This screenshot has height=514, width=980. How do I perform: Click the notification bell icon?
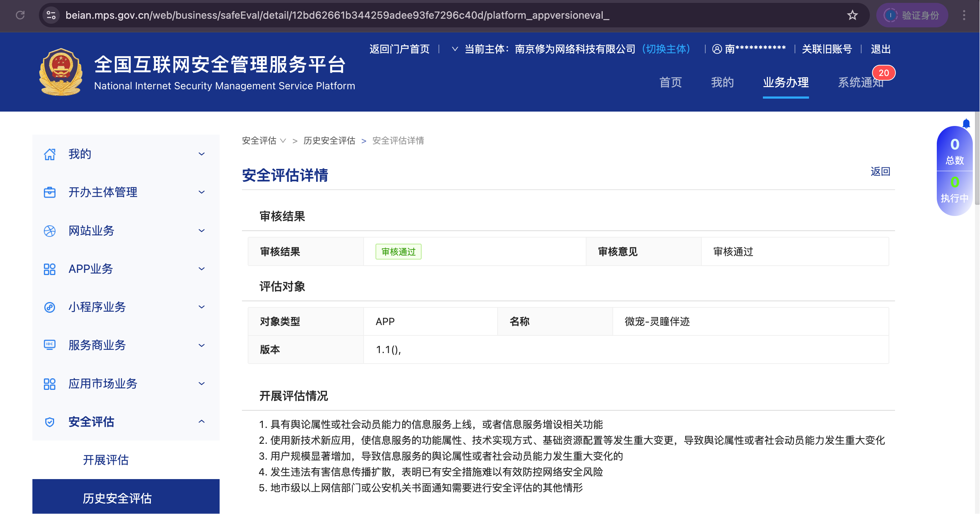[966, 123]
